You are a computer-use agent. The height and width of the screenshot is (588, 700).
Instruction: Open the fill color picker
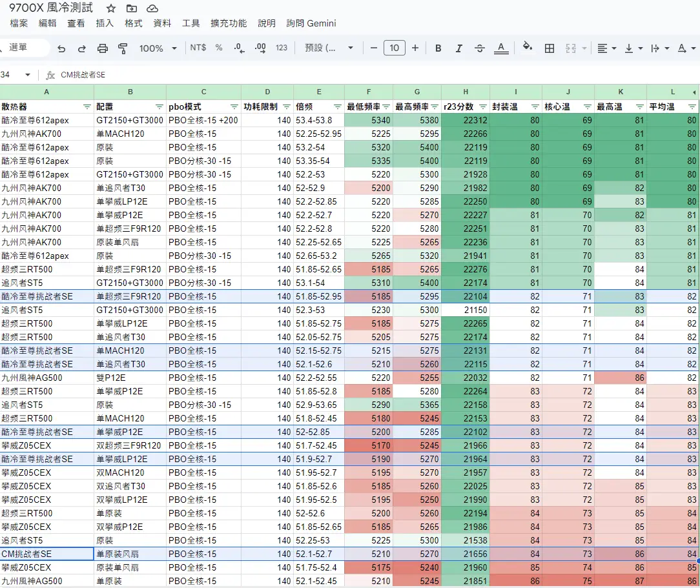coord(528,48)
